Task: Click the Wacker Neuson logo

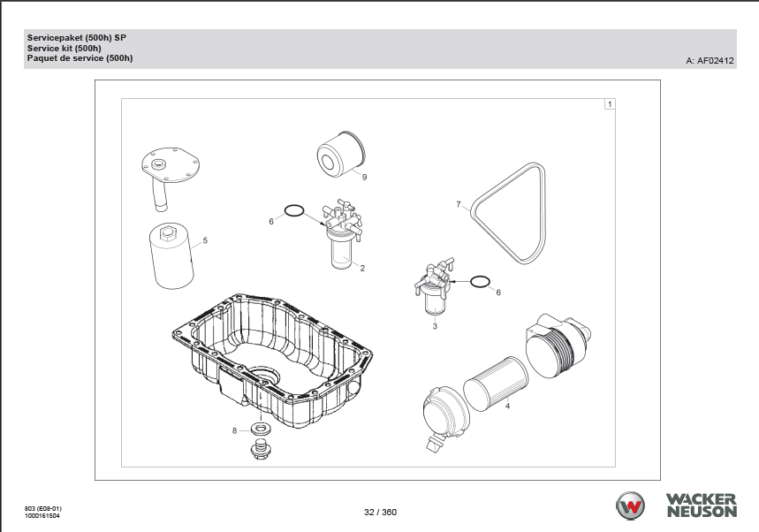Action: tap(676, 505)
